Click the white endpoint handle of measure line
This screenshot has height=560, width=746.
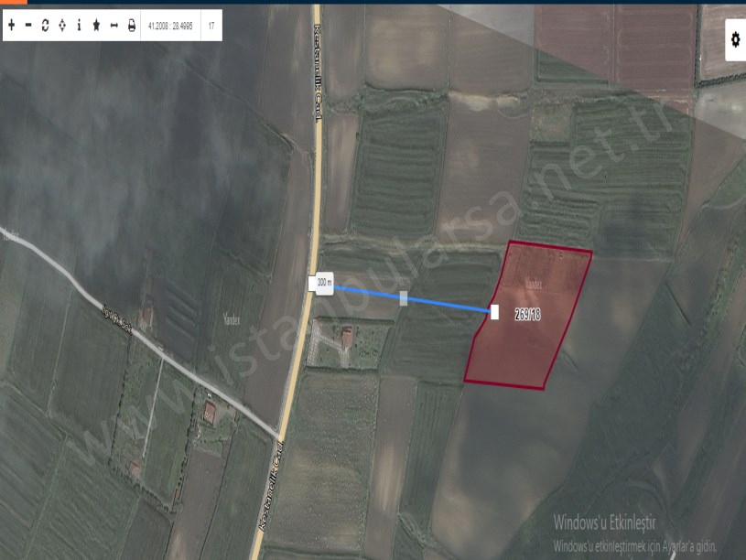point(494,312)
